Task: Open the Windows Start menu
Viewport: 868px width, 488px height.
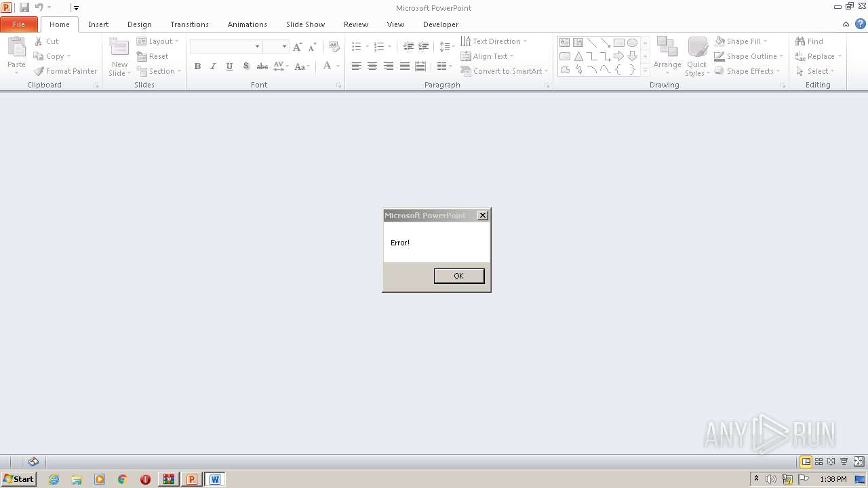Action: pos(18,479)
